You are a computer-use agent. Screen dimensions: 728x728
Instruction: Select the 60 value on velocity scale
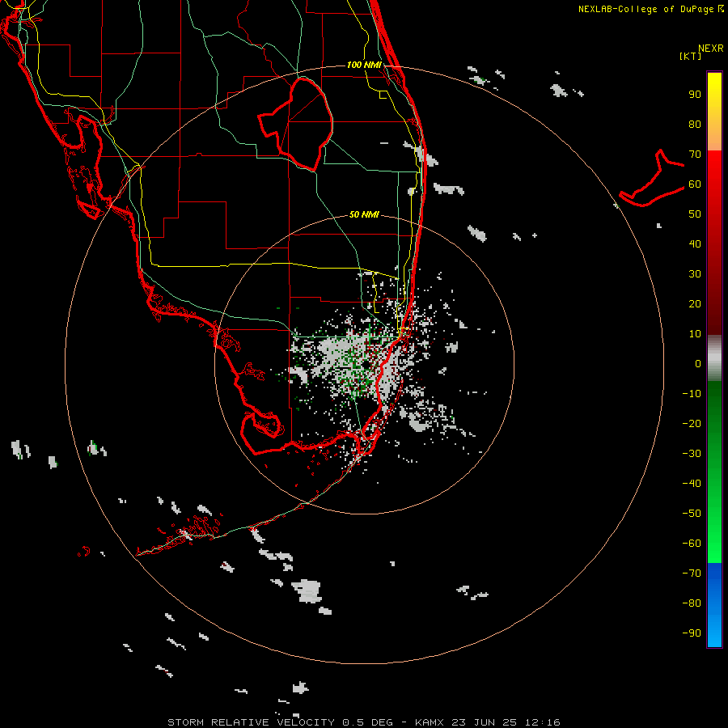(695, 184)
